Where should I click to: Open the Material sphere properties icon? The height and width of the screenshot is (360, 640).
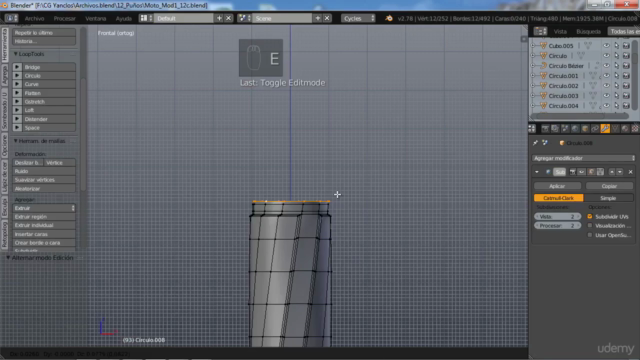coord(625,129)
